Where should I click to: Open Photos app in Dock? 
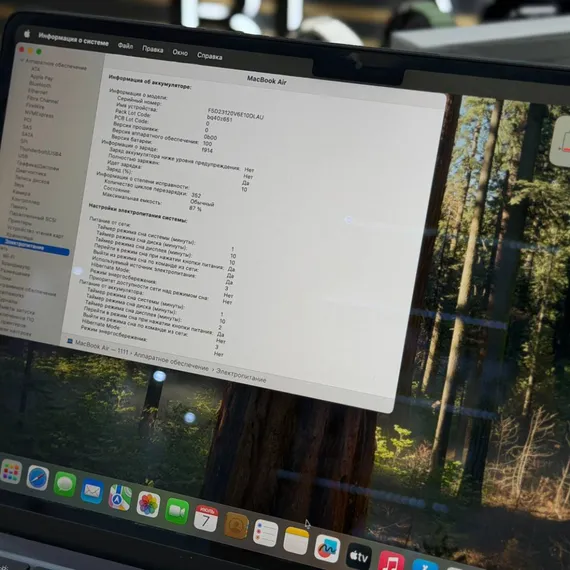[148, 504]
